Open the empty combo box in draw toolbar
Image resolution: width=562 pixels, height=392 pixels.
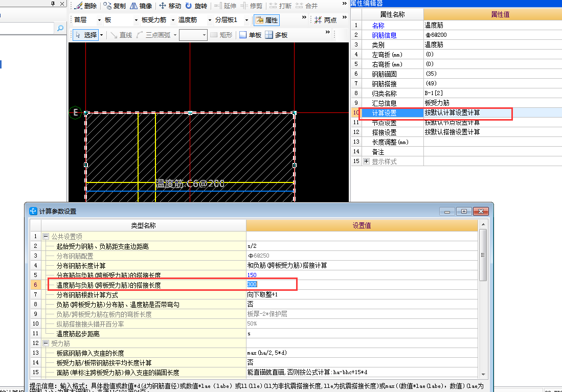click(193, 35)
